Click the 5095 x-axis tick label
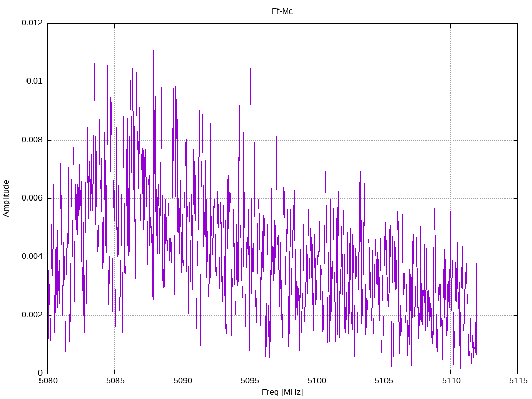 point(249,381)
